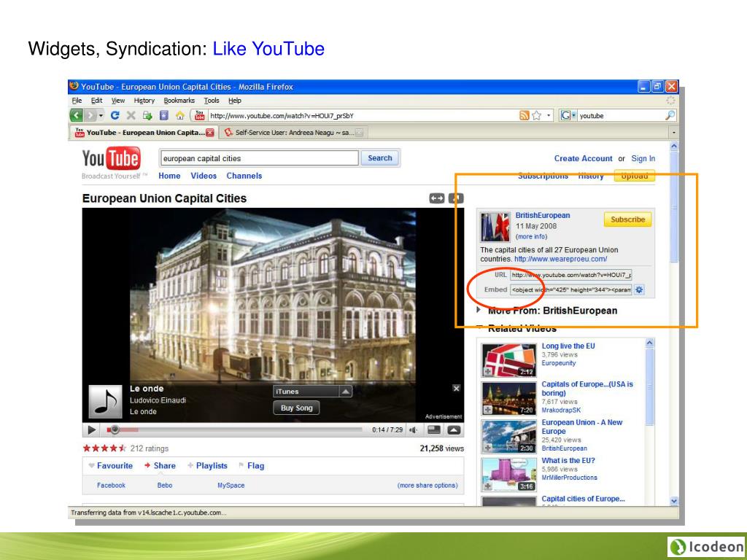This screenshot has height=560, width=747.
Task: Switch to the Self-Service User tab
Action: [x=293, y=133]
